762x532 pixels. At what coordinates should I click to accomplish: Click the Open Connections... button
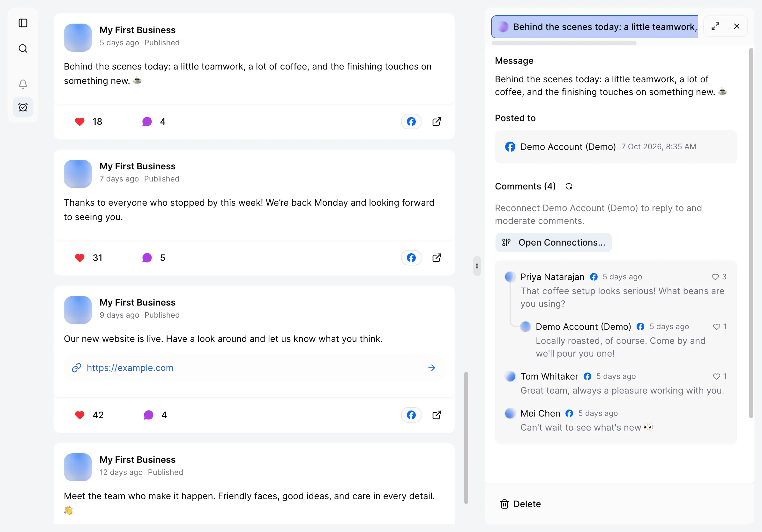pos(553,242)
